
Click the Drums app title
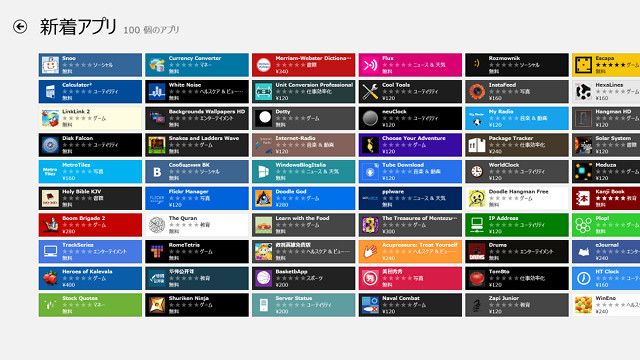tap(498, 245)
